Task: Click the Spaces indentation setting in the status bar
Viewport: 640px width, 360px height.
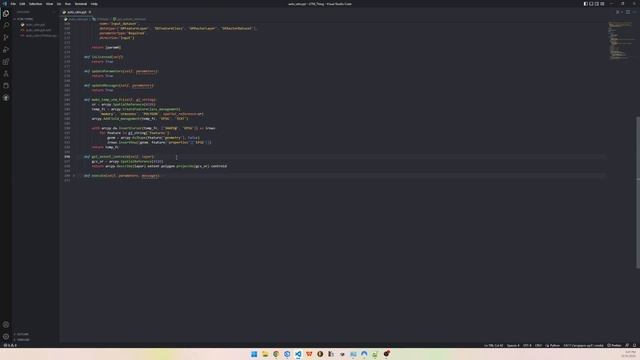Action: coord(513,345)
